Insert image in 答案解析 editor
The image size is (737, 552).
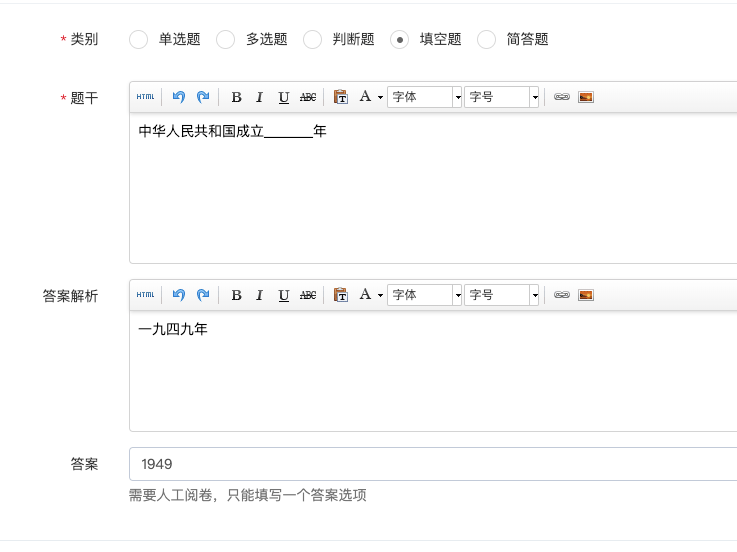tap(586, 295)
